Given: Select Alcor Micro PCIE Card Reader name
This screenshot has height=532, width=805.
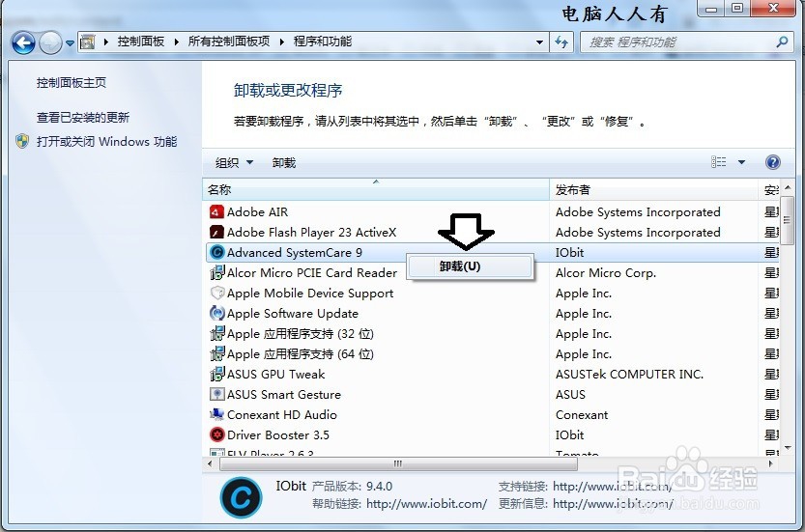Looking at the screenshot, I should click(x=311, y=273).
